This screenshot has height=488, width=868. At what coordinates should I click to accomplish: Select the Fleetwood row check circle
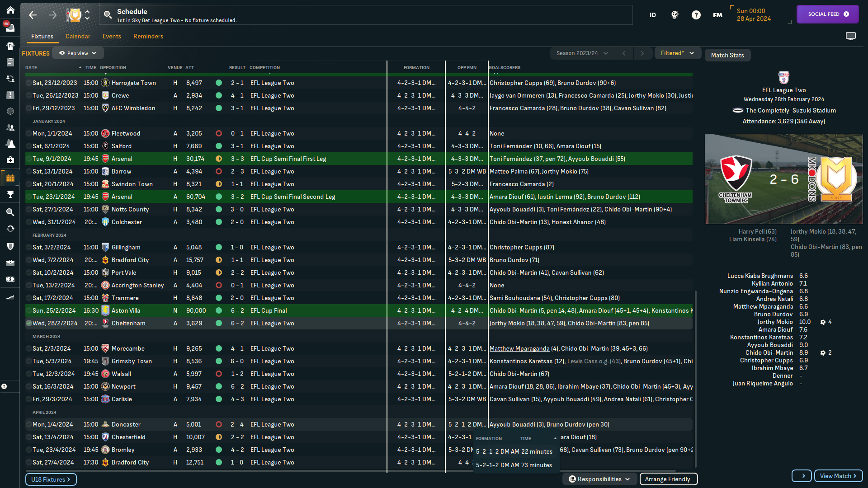[x=29, y=133]
